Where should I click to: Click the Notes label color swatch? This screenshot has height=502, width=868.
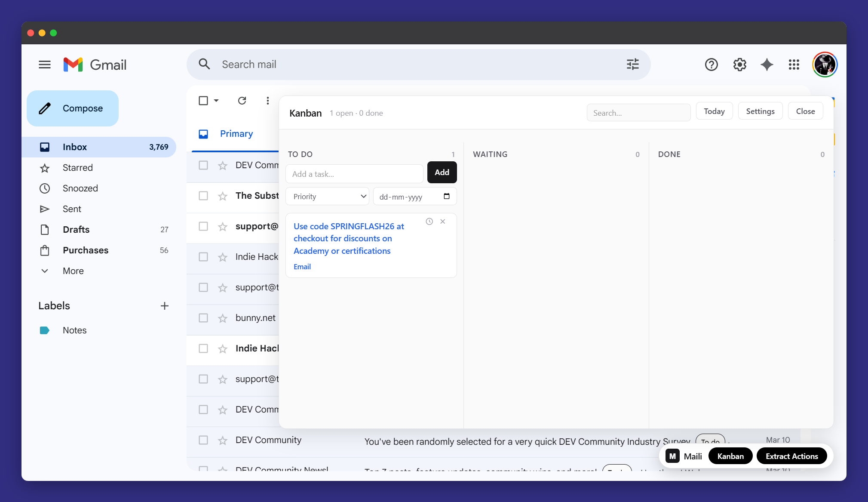(x=45, y=330)
